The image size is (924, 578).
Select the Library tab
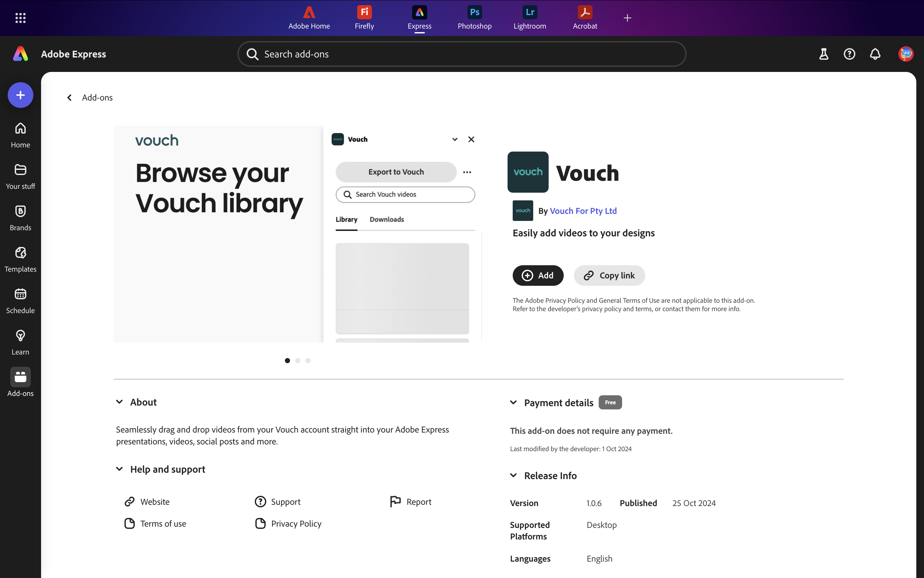[346, 219]
